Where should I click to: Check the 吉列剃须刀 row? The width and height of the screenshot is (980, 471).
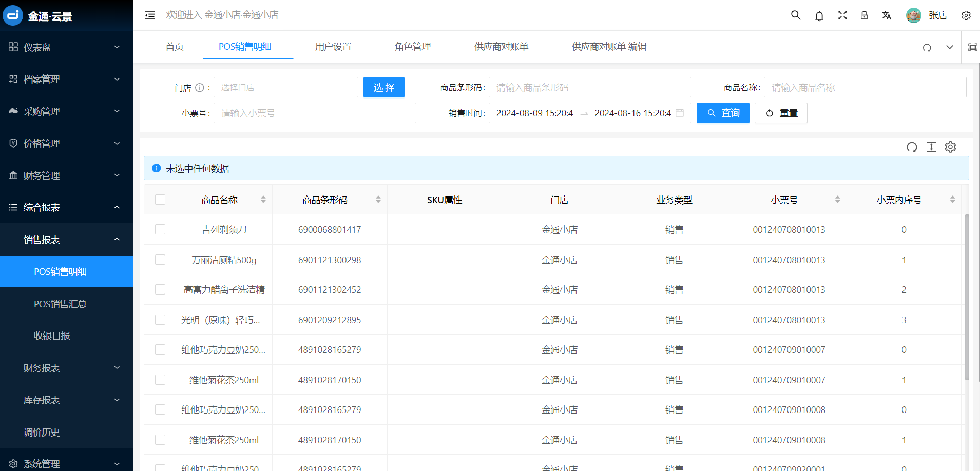(160, 229)
